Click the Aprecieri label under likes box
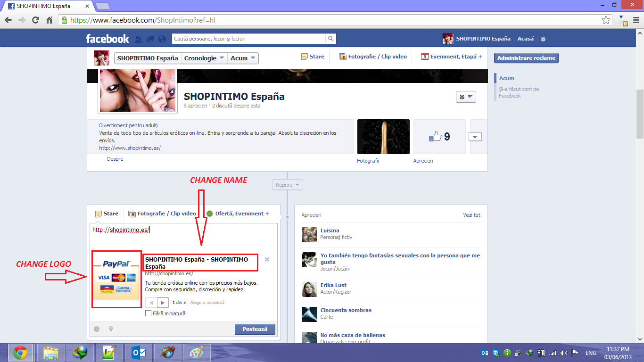The height and width of the screenshot is (362, 644). pyautogui.click(x=423, y=161)
